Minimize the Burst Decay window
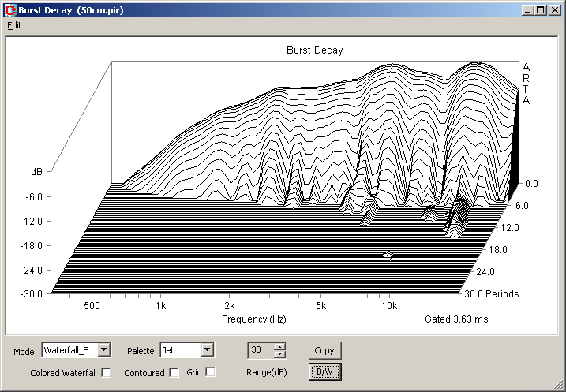The image size is (566, 392). coord(527,10)
